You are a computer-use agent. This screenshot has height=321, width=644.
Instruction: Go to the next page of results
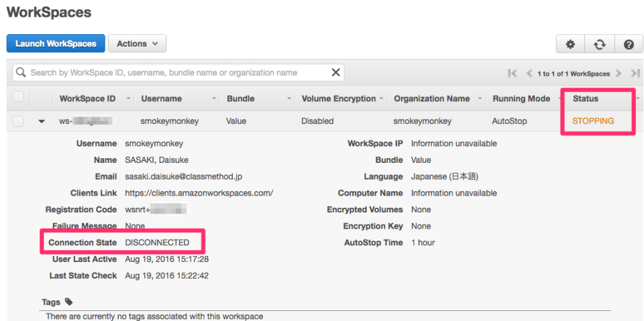[618, 74]
